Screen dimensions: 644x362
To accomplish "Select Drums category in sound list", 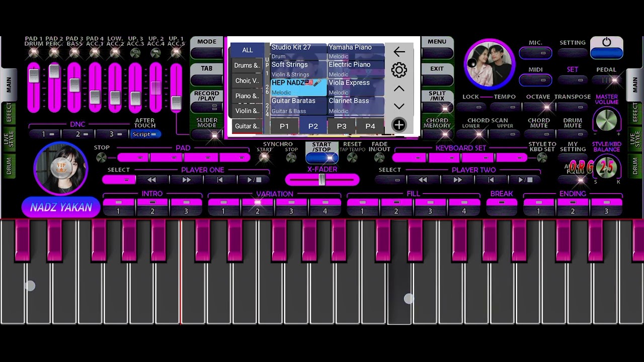I will pyautogui.click(x=247, y=65).
